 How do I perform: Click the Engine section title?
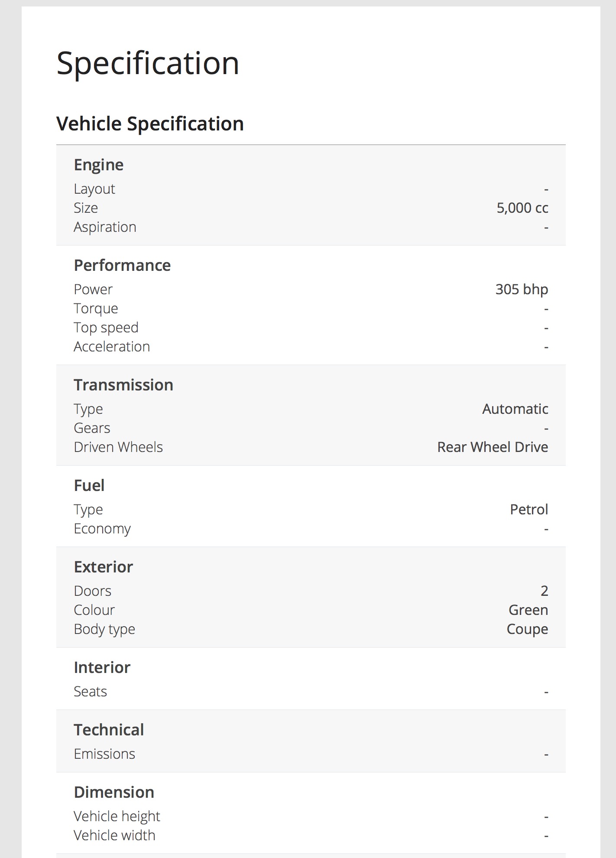click(98, 165)
